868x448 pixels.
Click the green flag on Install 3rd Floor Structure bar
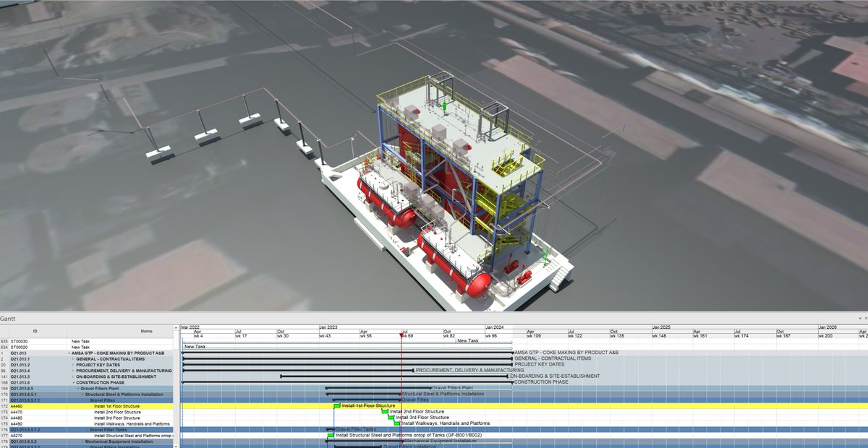click(391, 418)
